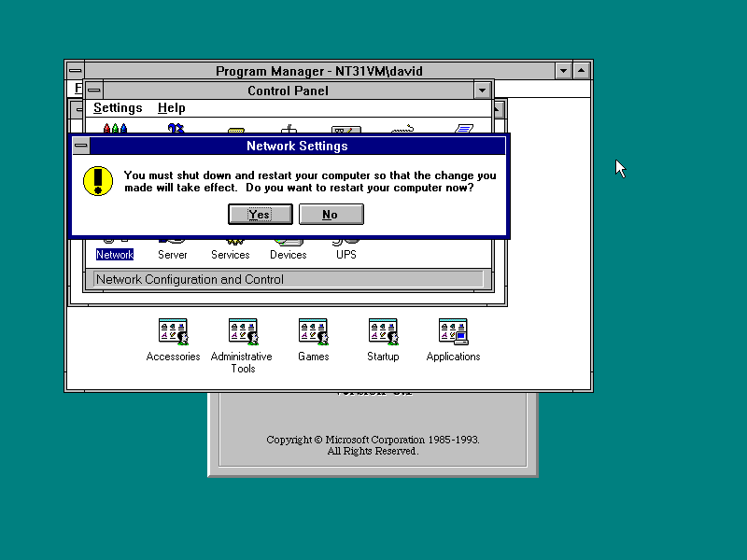This screenshot has height=560, width=747.
Task: Click the 'Network Configuration and Control' status text
Action: coord(190,279)
